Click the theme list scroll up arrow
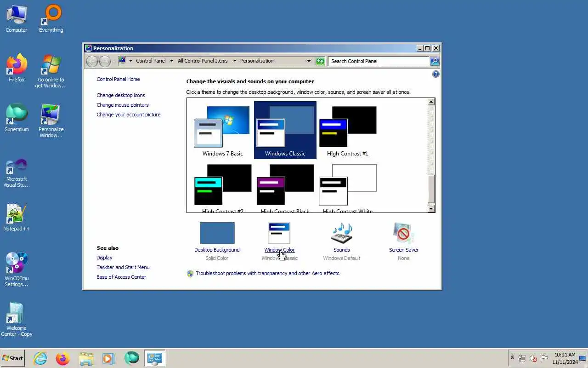This screenshot has width=588, height=368. [431, 102]
